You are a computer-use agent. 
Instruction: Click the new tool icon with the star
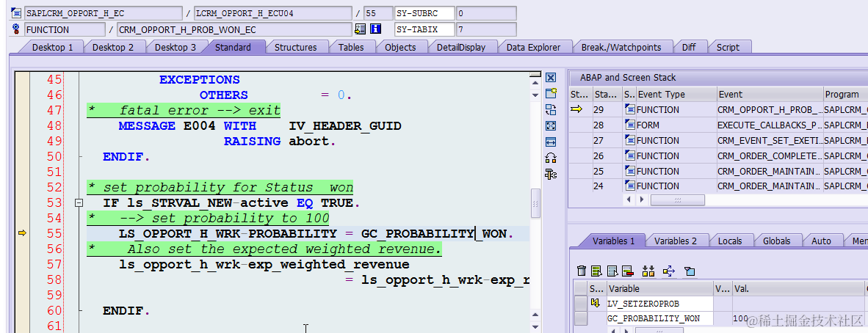pos(550,93)
